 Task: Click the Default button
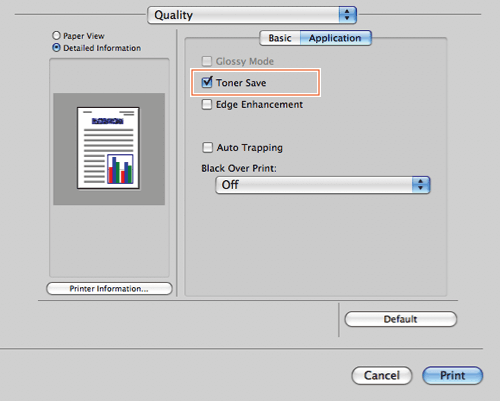400,319
